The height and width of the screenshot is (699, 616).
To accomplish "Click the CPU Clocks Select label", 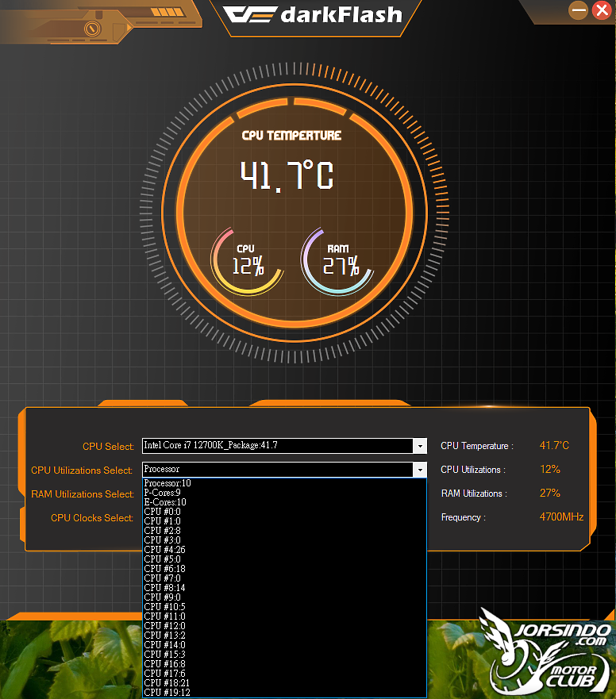I will pyautogui.click(x=92, y=518).
